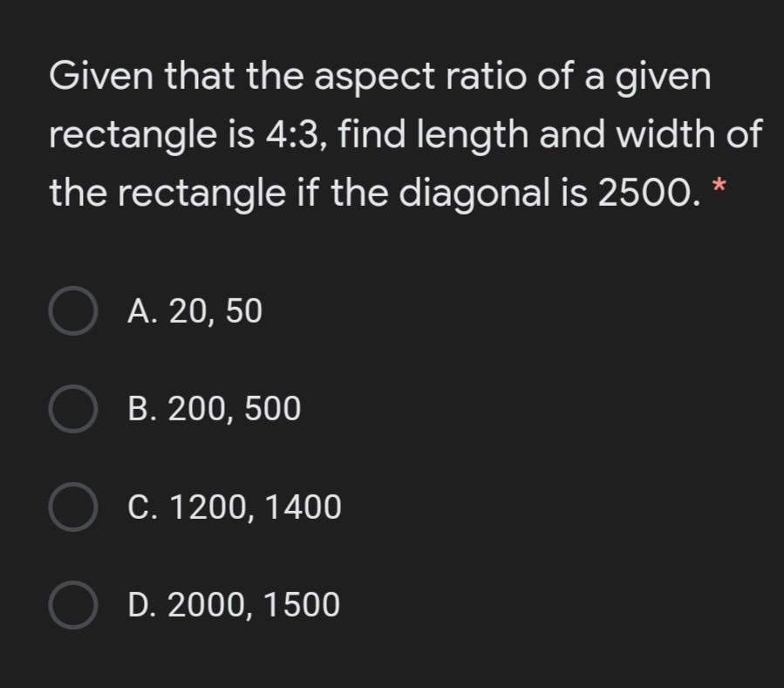Screen dimensions: 784x688
Task: Click the number '500' in option B
Action: pos(271,409)
